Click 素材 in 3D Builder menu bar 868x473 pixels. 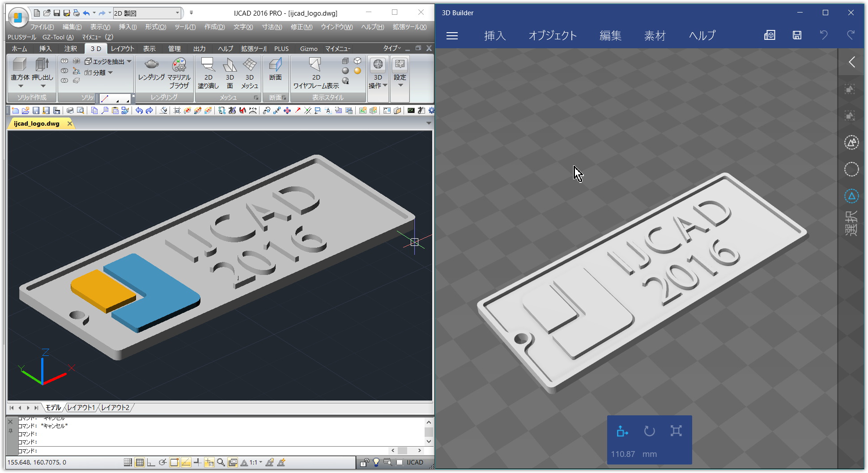coord(655,36)
